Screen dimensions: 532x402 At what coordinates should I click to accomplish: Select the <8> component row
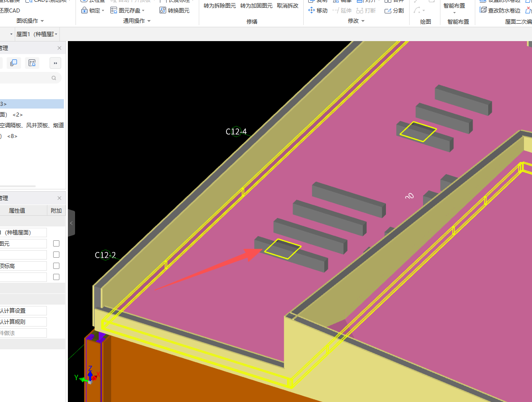pos(32,136)
